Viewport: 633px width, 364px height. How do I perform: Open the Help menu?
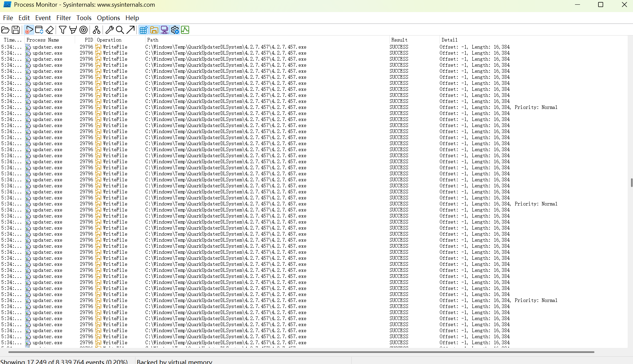point(132,18)
